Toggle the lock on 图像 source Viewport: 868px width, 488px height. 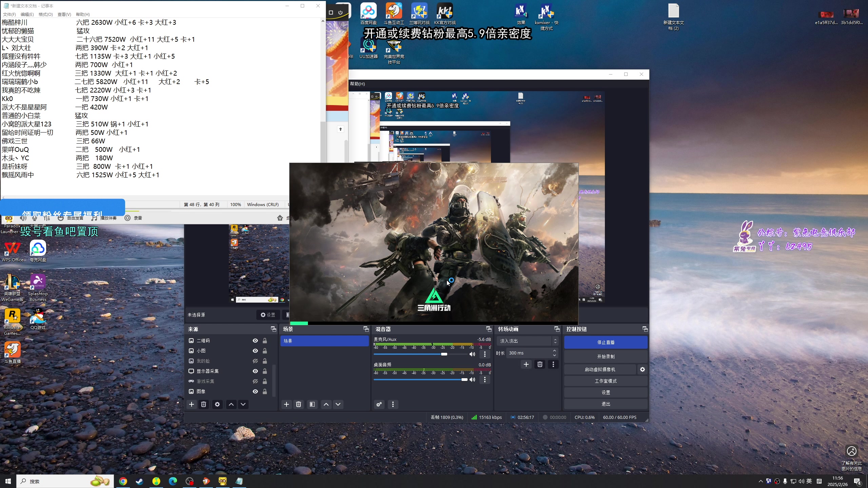click(265, 391)
